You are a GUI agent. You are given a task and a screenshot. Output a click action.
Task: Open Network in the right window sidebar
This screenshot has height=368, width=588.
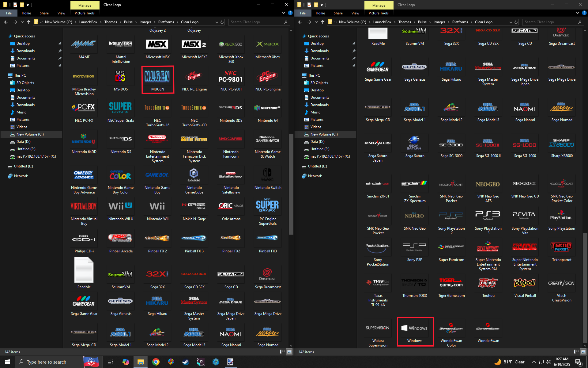[x=315, y=176]
